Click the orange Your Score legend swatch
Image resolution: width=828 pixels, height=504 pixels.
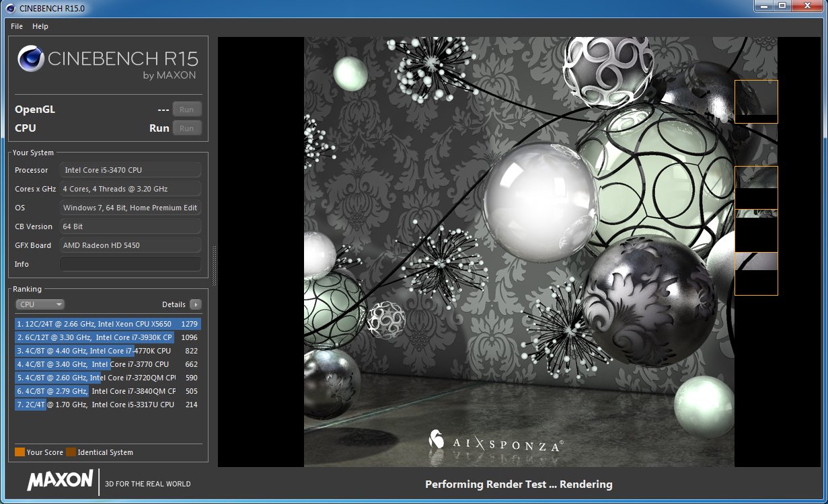20,452
